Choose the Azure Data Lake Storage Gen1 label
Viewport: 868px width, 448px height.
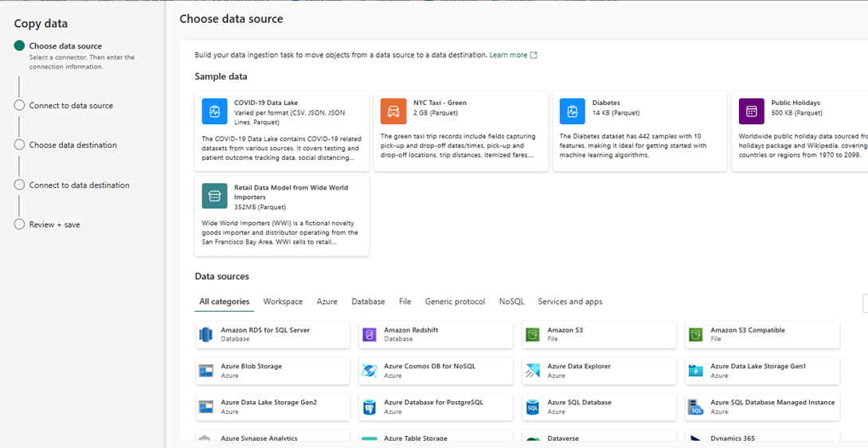tap(758, 366)
